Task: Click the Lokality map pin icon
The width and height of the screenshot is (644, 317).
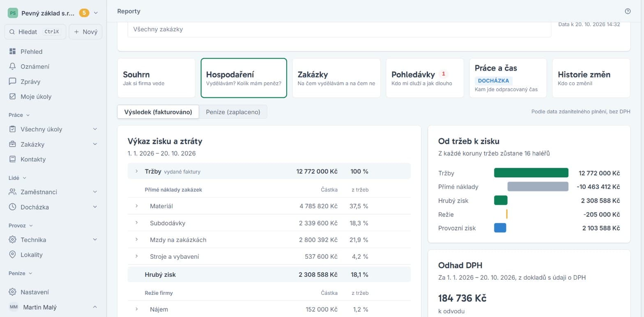Action: click(13, 255)
